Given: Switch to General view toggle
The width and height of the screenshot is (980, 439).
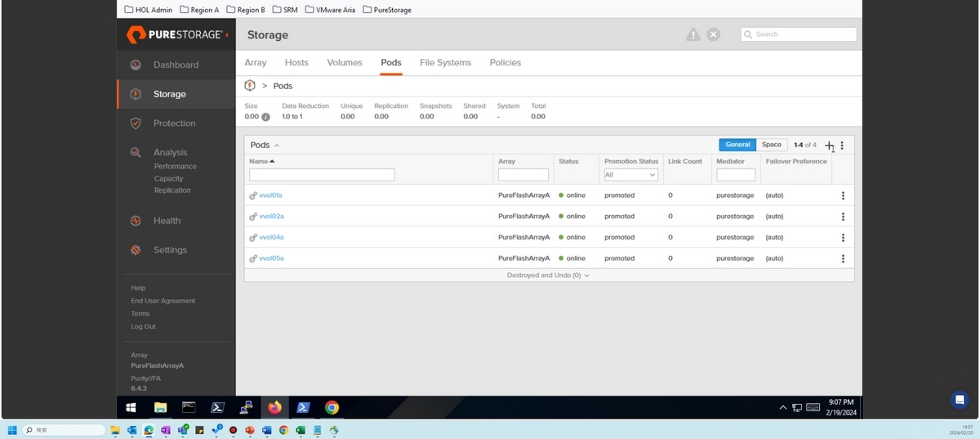Looking at the screenshot, I should click(737, 145).
